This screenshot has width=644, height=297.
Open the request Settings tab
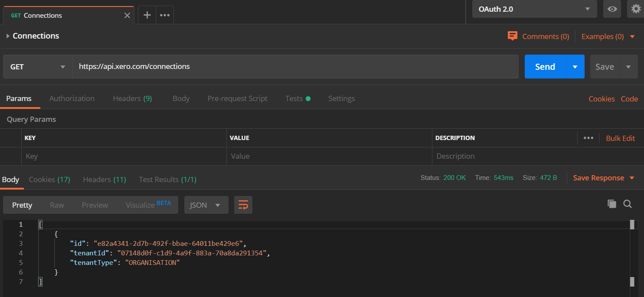(x=341, y=98)
